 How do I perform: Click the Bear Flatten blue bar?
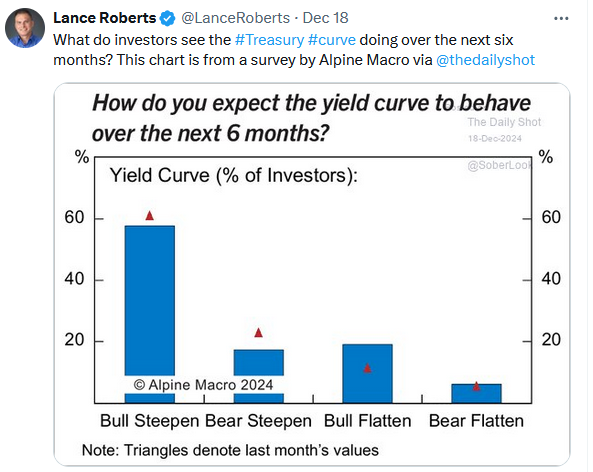476,393
